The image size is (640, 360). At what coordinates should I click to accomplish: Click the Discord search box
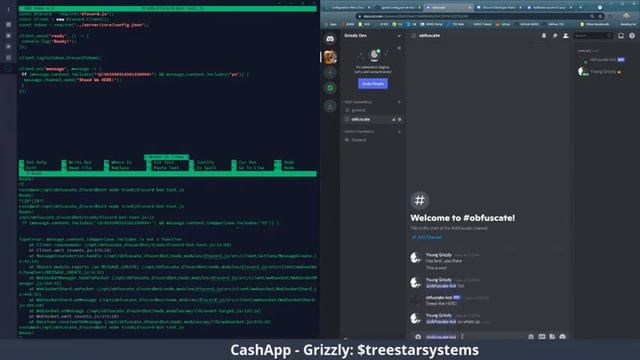(593, 36)
